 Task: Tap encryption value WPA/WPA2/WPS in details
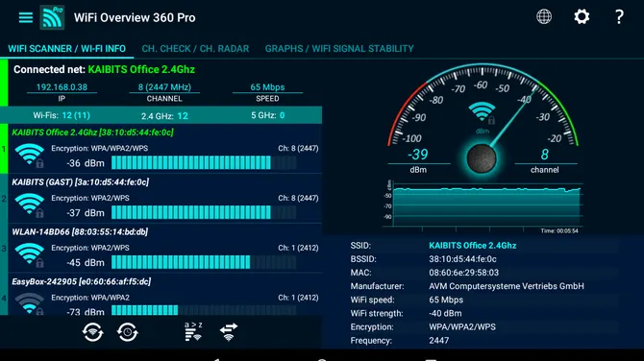pyautogui.click(x=462, y=327)
